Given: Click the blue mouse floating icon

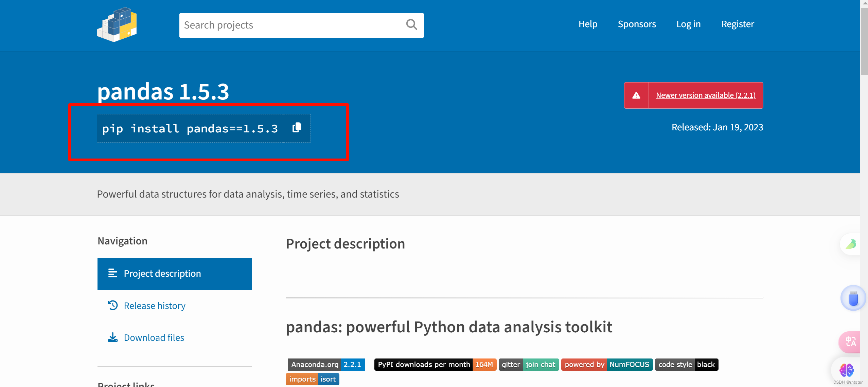Looking at the screenshot, I should [x=853, y=298].
